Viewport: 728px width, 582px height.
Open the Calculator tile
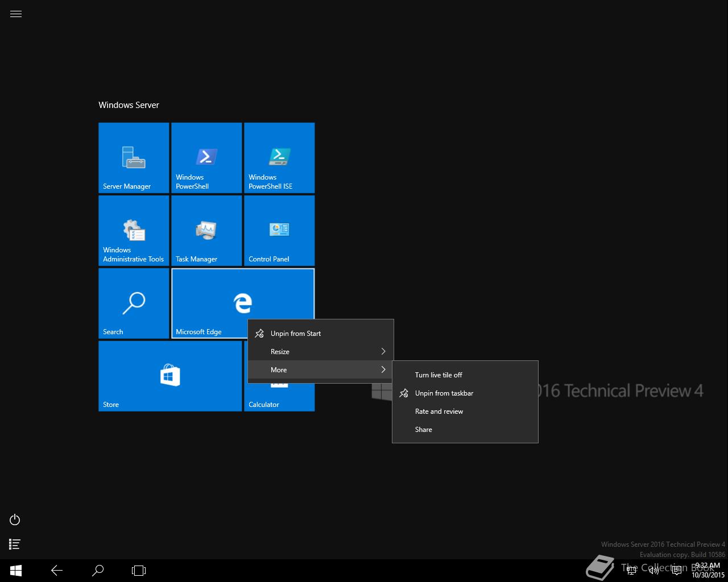point(279,398)
